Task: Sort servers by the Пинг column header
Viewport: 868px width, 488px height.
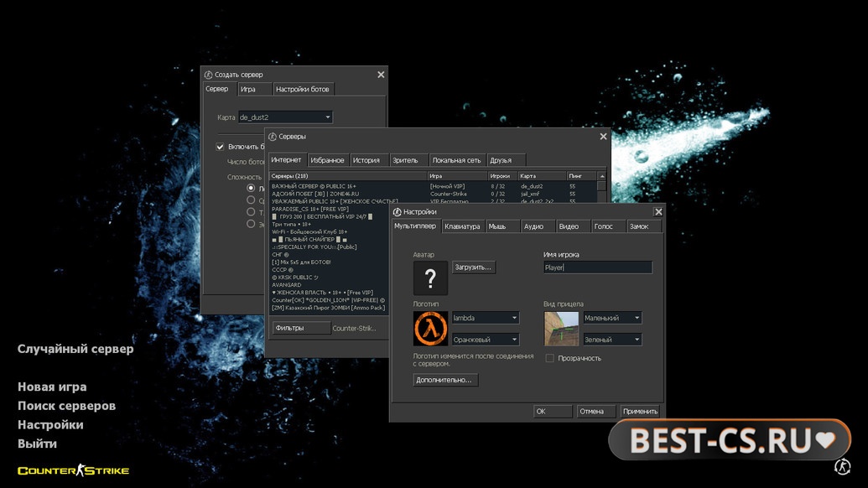Action: point(582,176)
